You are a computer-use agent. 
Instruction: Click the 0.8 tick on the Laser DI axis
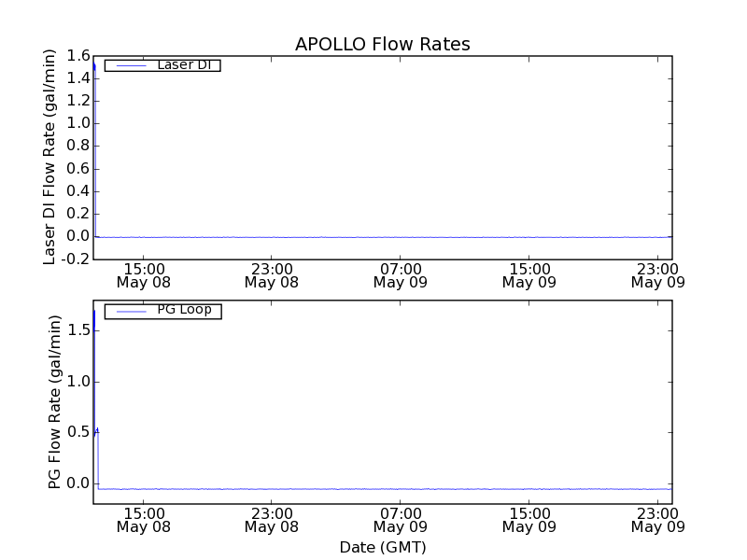[x=78, y=146]
